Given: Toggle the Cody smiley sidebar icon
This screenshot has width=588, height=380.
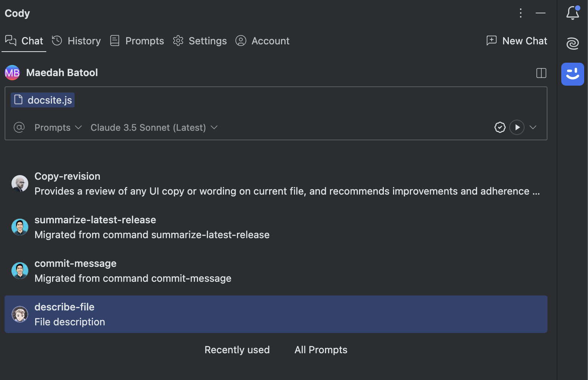Looking at the screenshot, I should [x=572, y=74].
